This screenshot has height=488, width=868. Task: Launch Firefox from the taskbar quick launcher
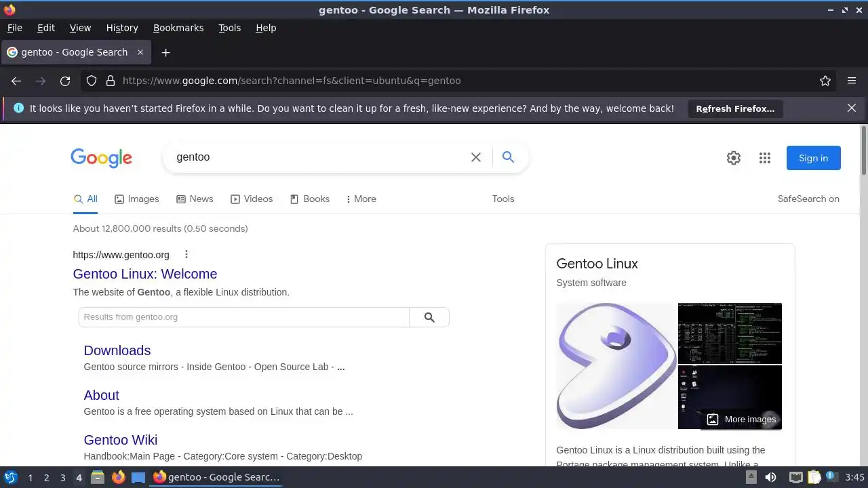[118, 478]
